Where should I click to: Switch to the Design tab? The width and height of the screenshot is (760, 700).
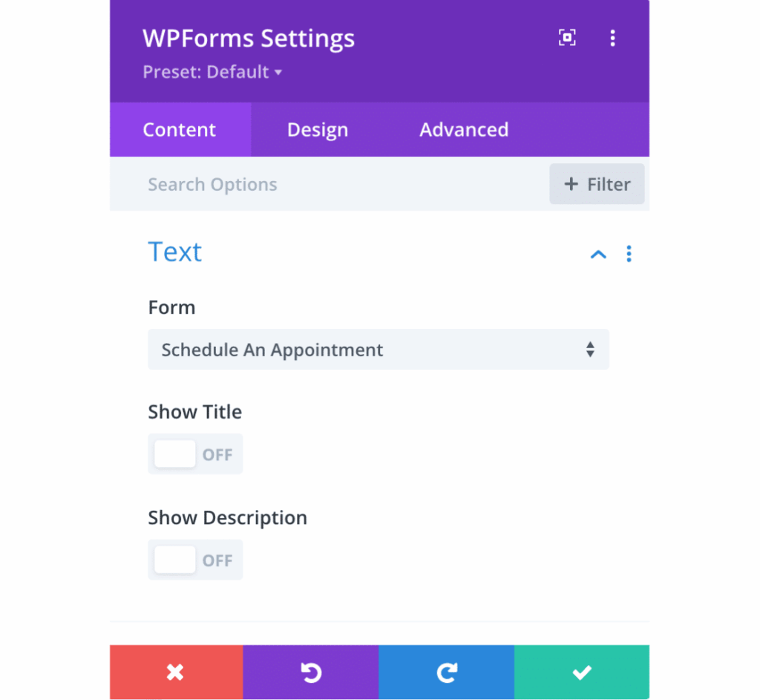tap(318, 129)
